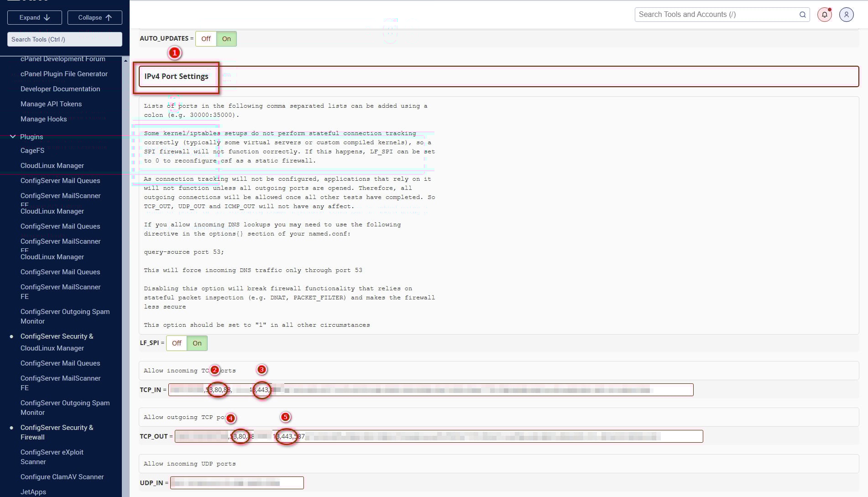Open CageFS plugin
Screen dimensions: 868x497
(32, 151)
